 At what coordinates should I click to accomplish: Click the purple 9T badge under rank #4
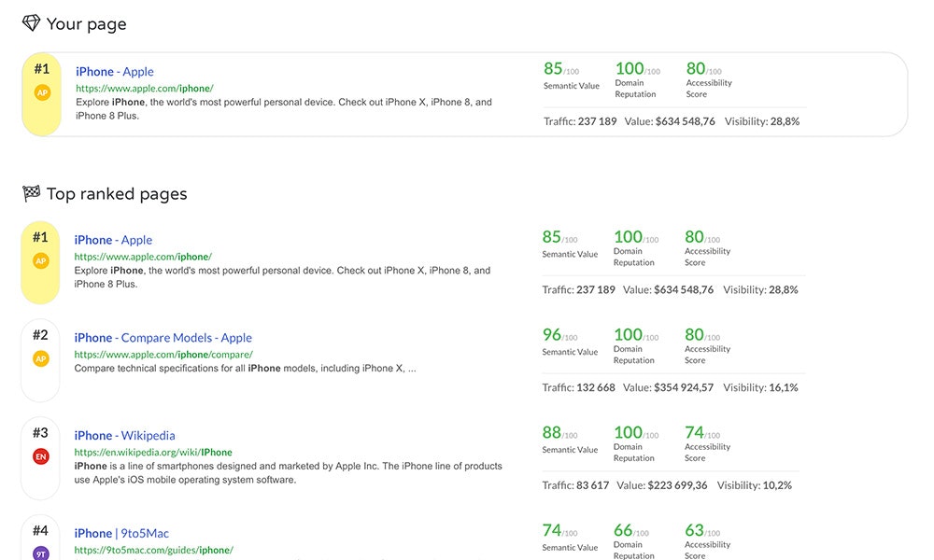(x=40, y=553)
